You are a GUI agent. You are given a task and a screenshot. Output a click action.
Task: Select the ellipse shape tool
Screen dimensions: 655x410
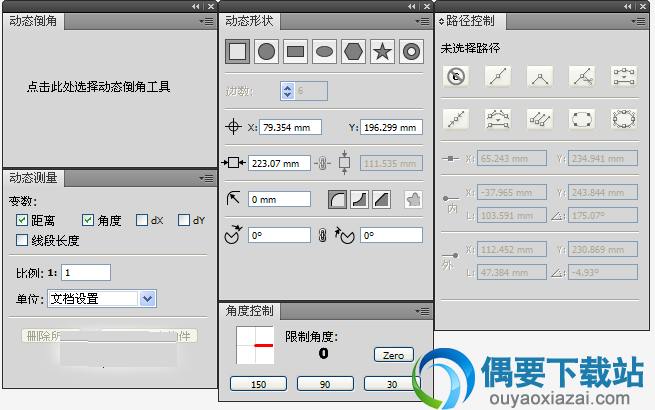[x=324, y=52]
